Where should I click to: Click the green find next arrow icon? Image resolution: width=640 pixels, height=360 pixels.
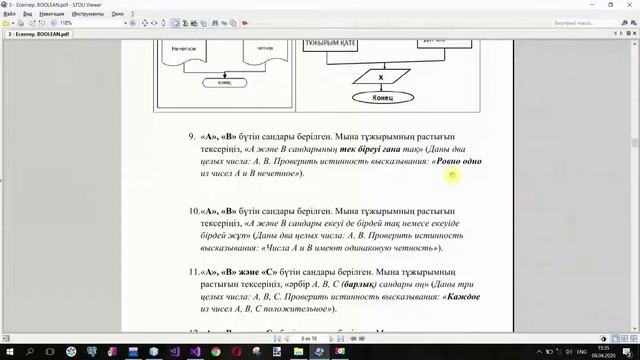[224, 23]
